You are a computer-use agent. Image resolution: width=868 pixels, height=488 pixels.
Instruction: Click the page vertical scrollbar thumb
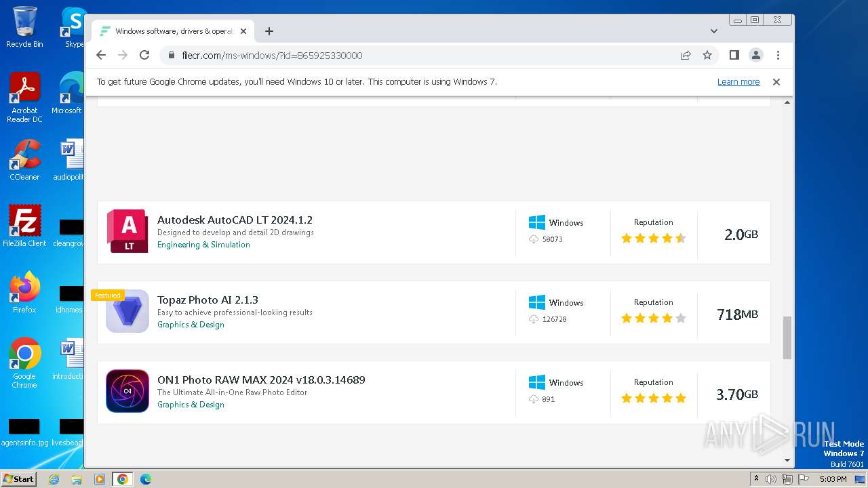tap(787, 337)
